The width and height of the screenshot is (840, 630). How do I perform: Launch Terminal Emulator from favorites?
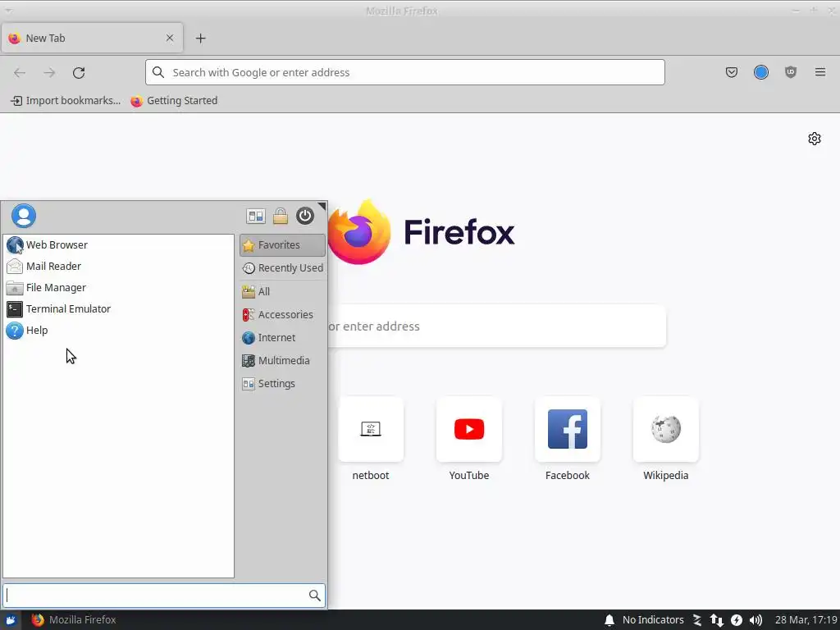118,309
